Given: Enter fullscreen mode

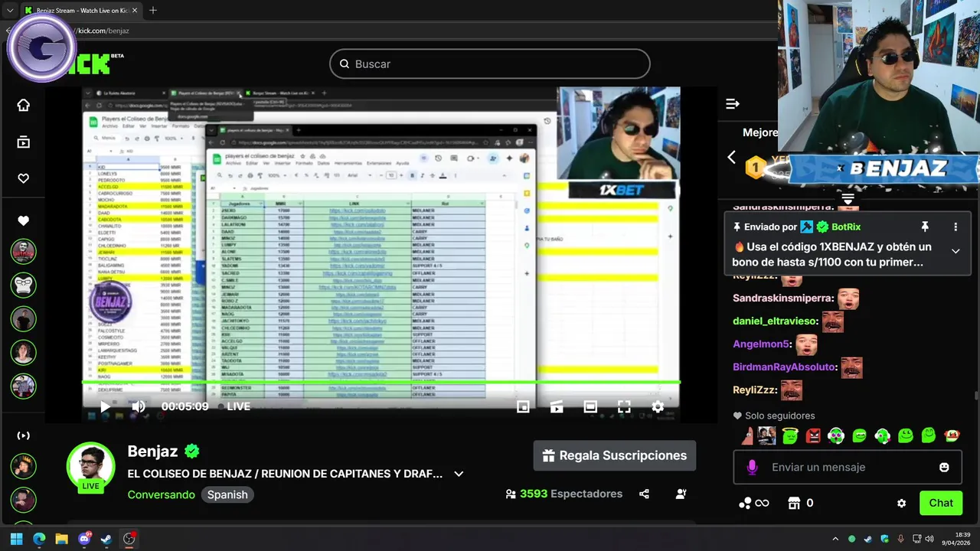Looking at the screenshot, I should pyautogui.click(x=624, y=406).
